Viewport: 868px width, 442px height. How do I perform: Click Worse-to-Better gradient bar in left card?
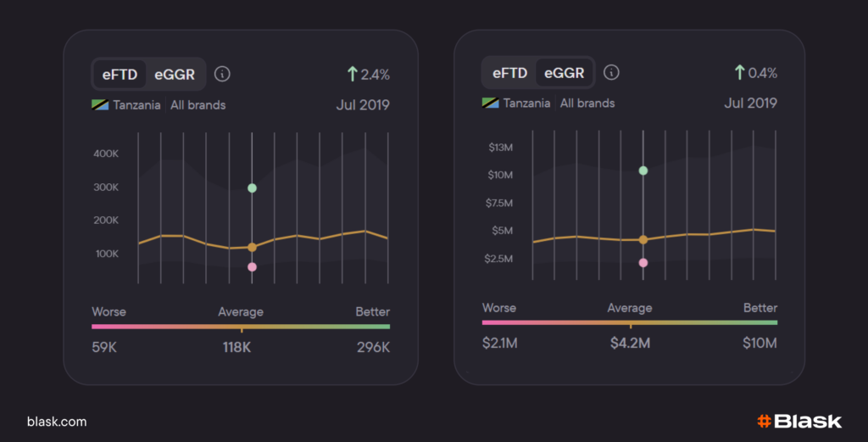[241, 327]
